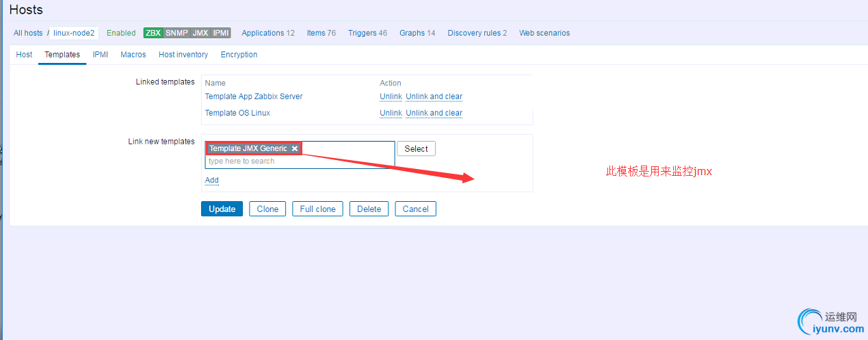Image resolution: width=868 pixels, height=340 pixels.
Task: Click the ZBX availability badge
Action: [x=153, y=33]
